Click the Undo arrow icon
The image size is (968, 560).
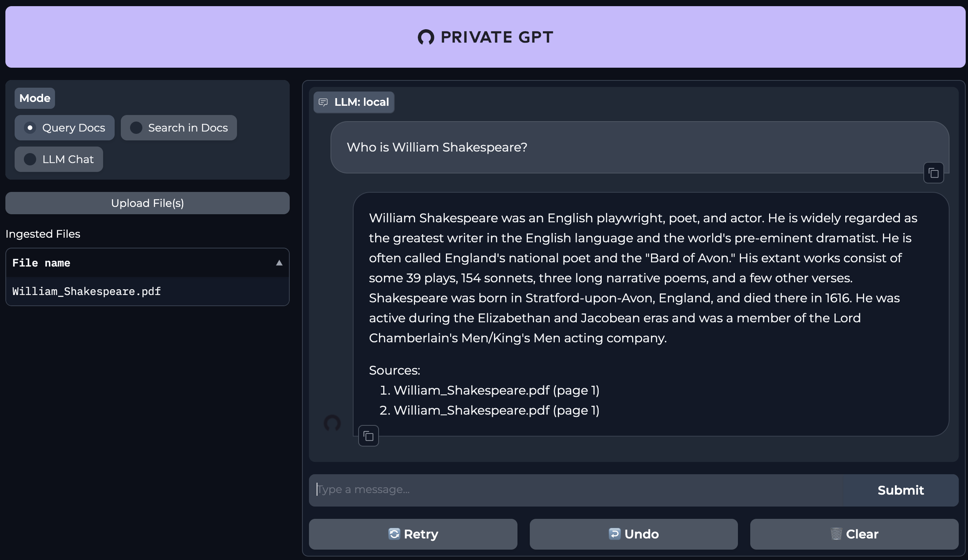[x=615, y=534]
